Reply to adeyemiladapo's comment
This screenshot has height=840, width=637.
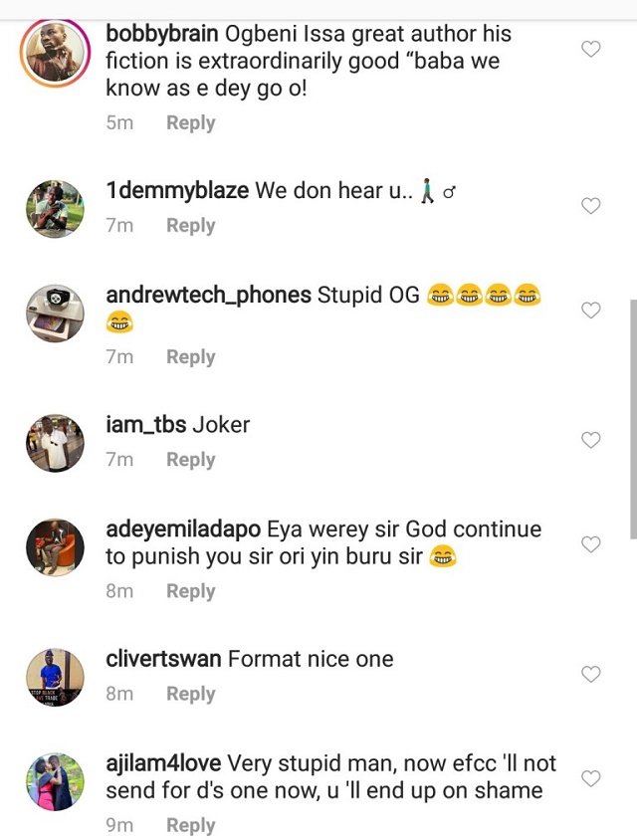coord(190,591)
